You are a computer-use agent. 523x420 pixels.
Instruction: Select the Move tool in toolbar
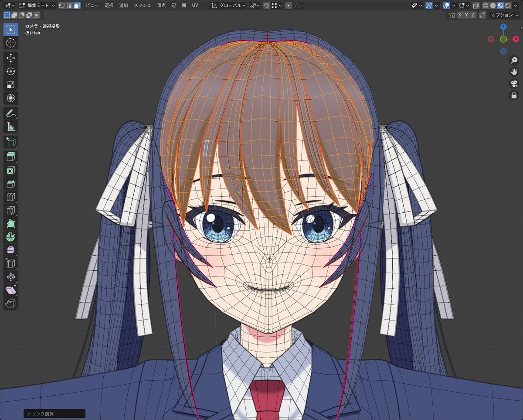point(11,58)
